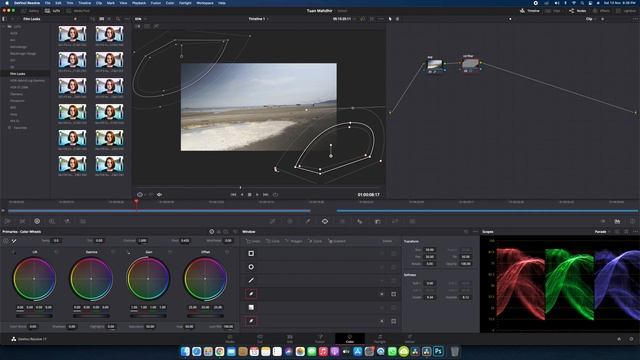Screen dimensions: 640x360
Task: Toggle the LUT sidebar list visibility
Action: pos(4,19)
